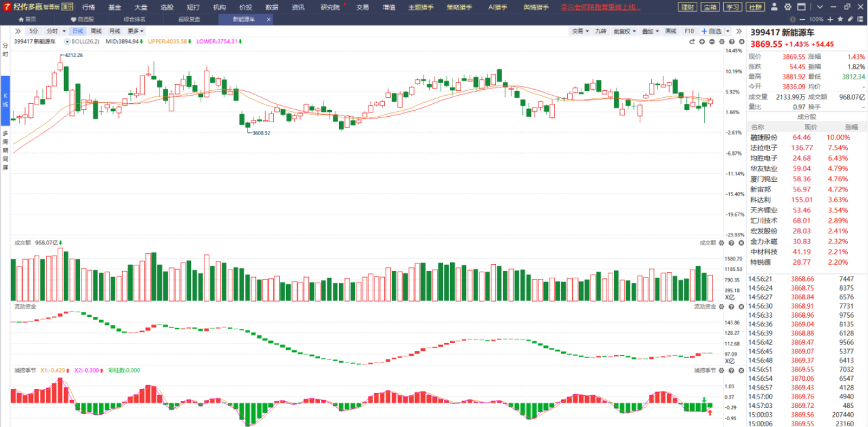Expand the 更多 period dropdown
Image resolution: width=868 pixels, height=427 pixels.
[136, 31]
